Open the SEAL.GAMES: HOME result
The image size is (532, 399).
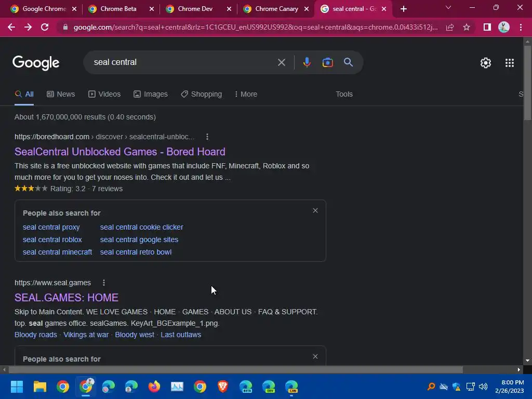click(66, 298)
